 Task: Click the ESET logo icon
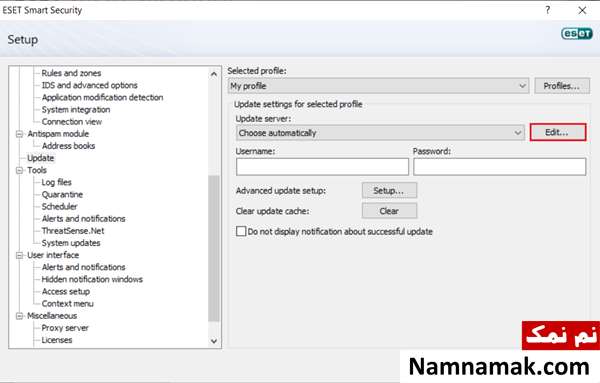coord(577,34)
